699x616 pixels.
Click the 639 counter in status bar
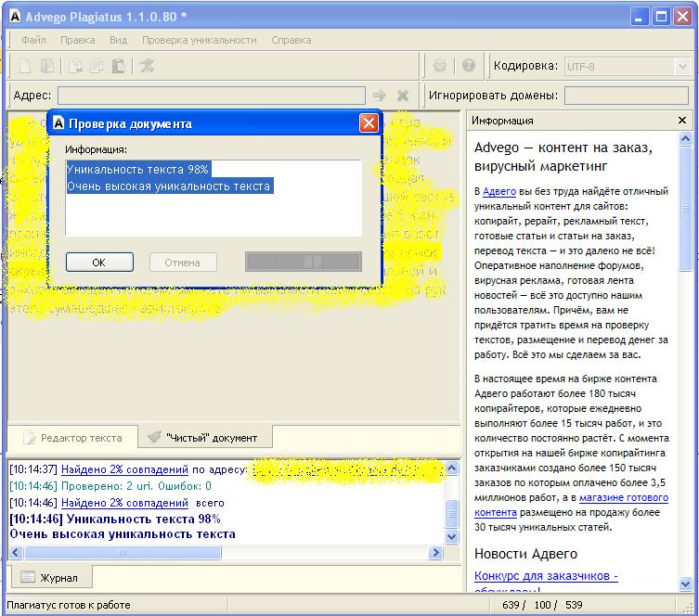coord(511,605)
